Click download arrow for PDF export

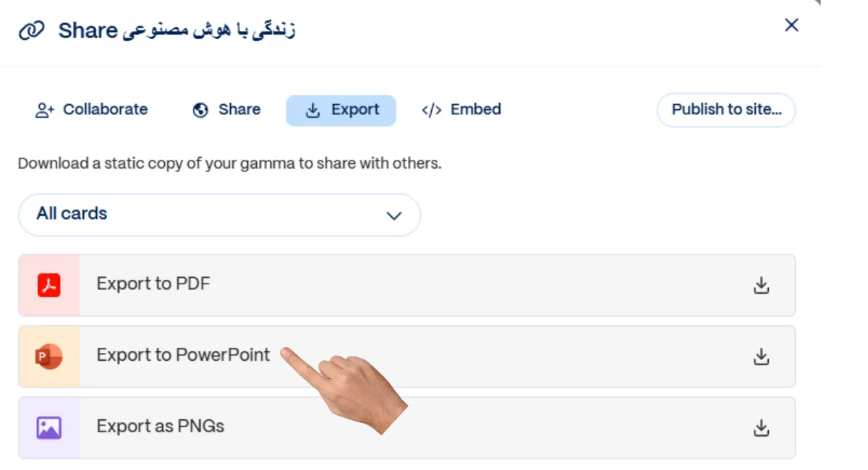point(761,286)
